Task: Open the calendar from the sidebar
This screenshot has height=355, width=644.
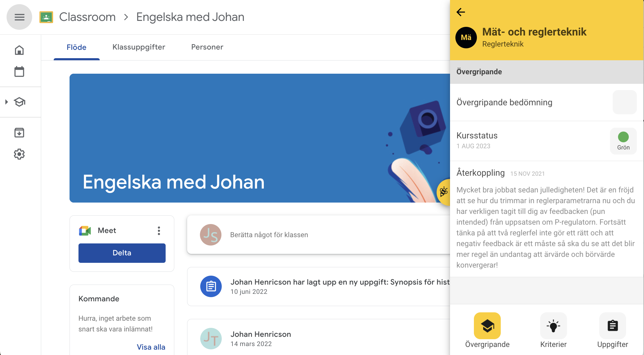Action: pos(19,72)
